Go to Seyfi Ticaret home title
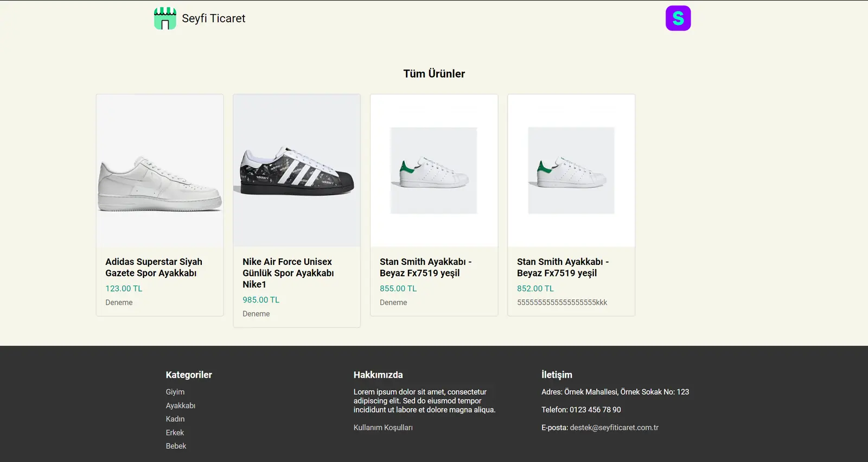Screen dimensions: 868x462 (x=214, y=18)
